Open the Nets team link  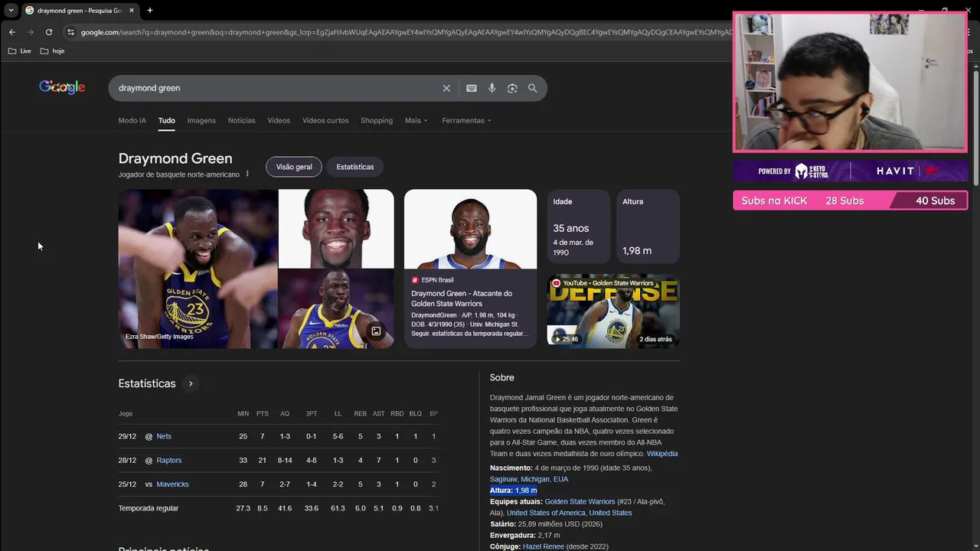pos(164,436)
